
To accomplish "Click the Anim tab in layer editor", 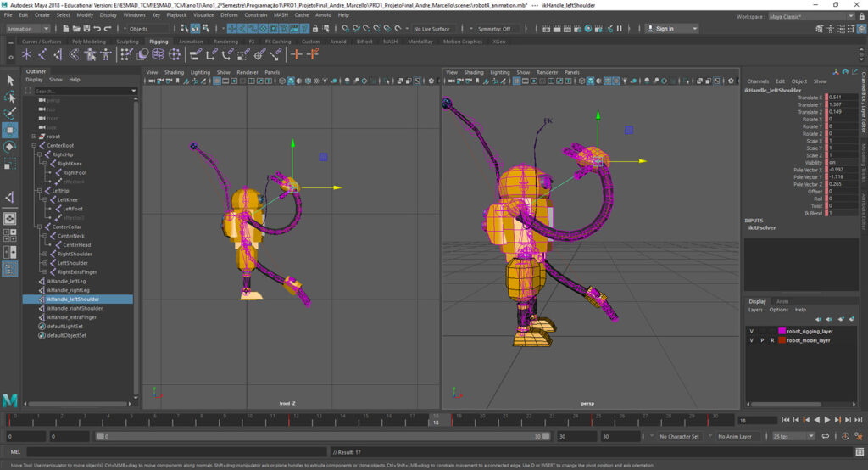I will coord(782,301).
